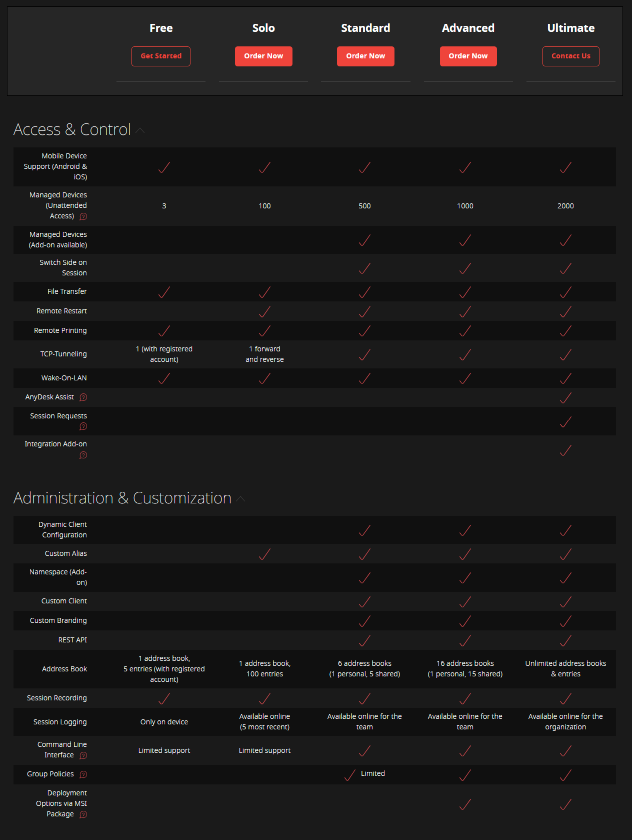632x840 pixels.
Task: Collapse Administration & Customization section
Action: (241, 499)
